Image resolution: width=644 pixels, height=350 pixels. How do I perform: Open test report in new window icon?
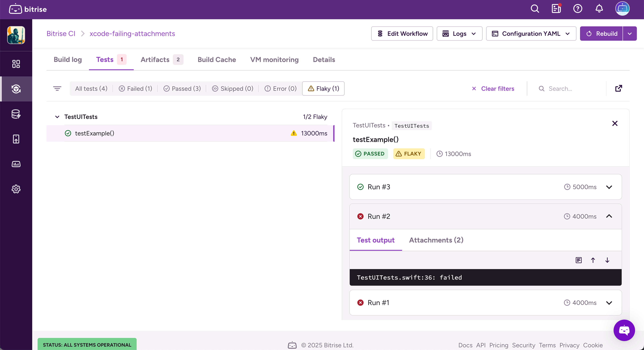(619, 89)
